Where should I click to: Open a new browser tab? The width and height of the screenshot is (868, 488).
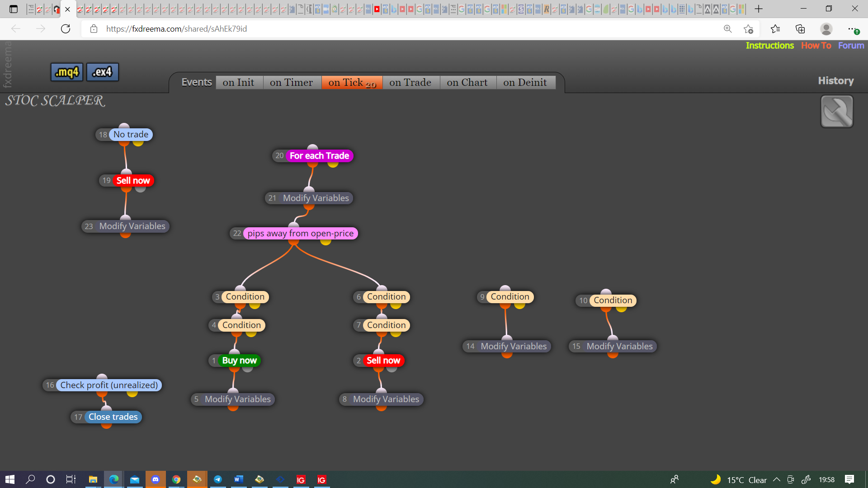tap(759, 9)
